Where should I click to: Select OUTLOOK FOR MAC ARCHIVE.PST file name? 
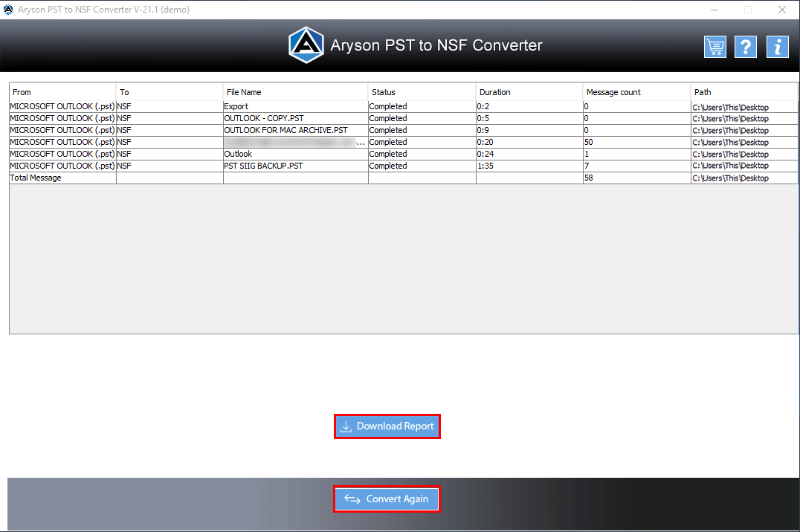(x=295, y=131)
